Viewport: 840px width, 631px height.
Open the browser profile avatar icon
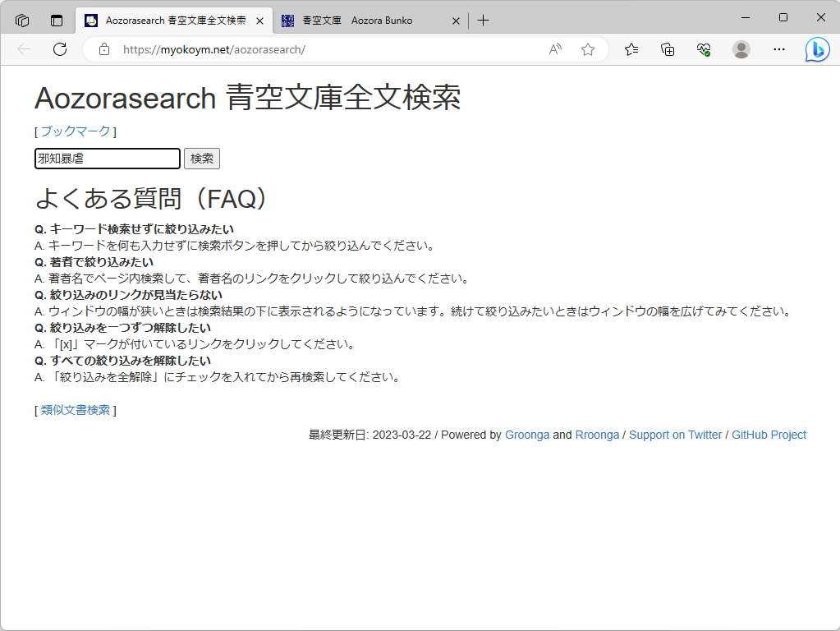pyautogui.click(x=741, y=49)
